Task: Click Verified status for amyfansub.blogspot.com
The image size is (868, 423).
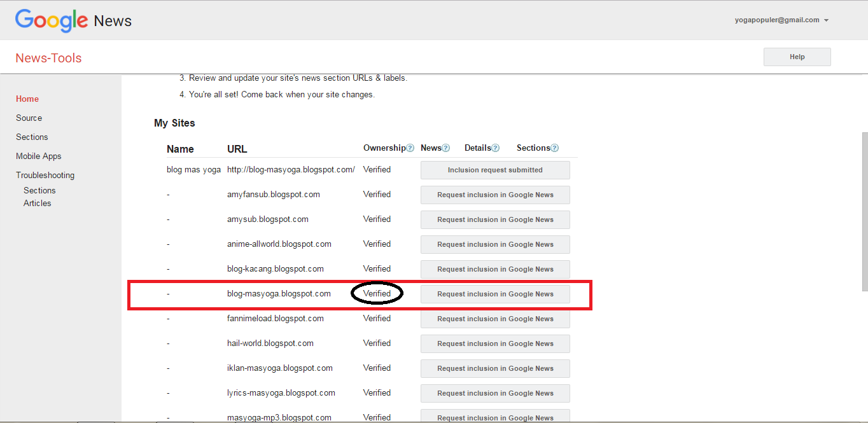Action: click(x=377, y=194)
